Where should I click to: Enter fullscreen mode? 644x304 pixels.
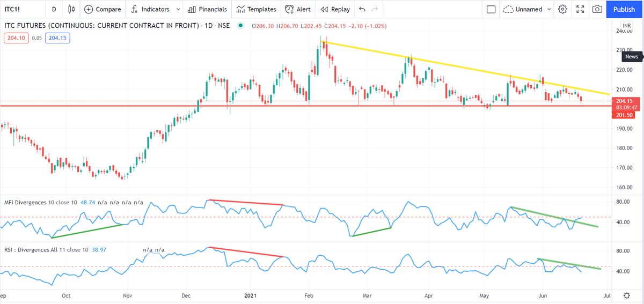coord(580,9)
